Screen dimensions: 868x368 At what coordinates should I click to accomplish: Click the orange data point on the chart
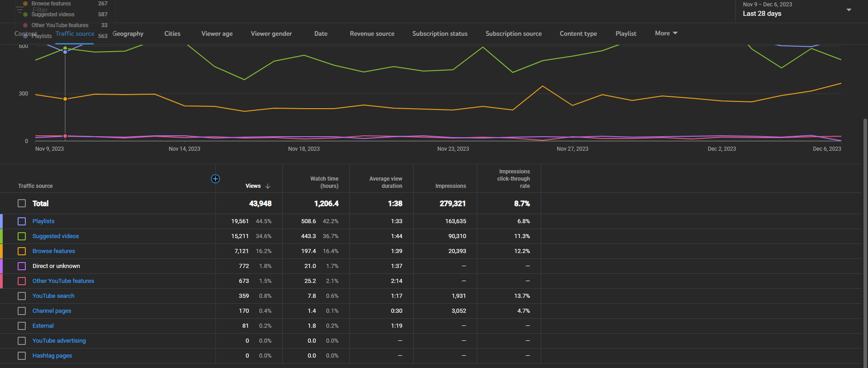[x=65, y=99]
